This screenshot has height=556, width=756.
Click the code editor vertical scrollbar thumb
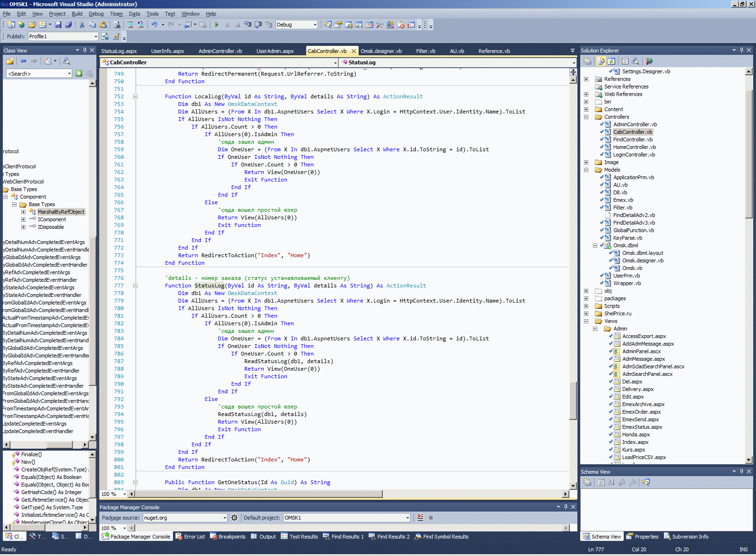(x=573, y=400)
